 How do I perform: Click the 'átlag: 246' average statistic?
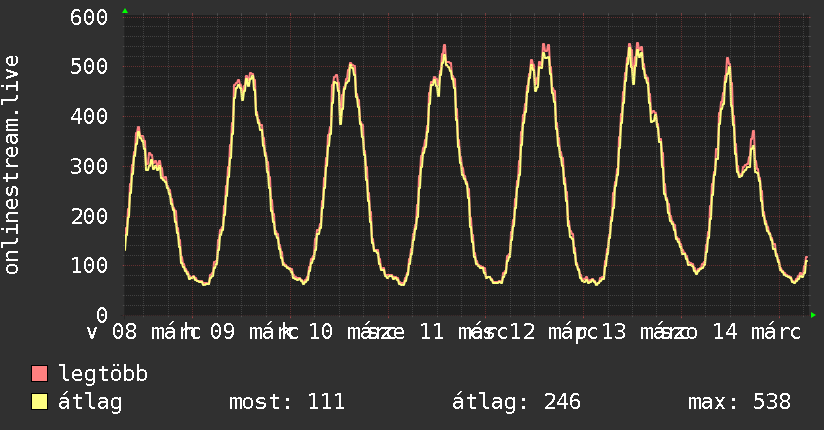coord(517,402)
